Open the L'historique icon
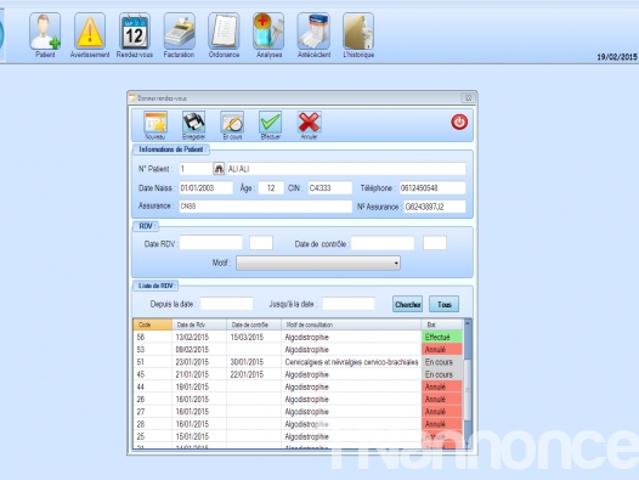The height and width of the screenshot is (480, 639). click(358, 32)
